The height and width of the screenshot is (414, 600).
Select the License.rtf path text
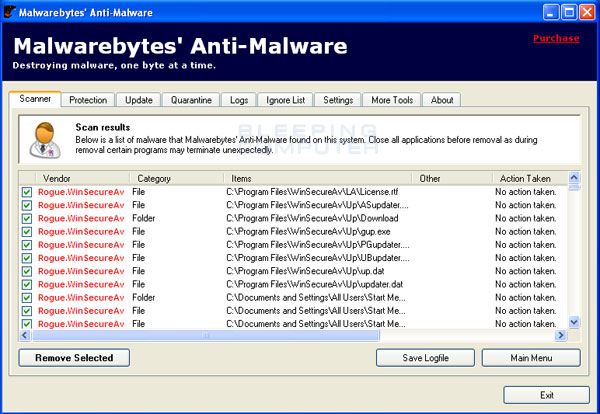pyautogui.click(x=312, y=192)
